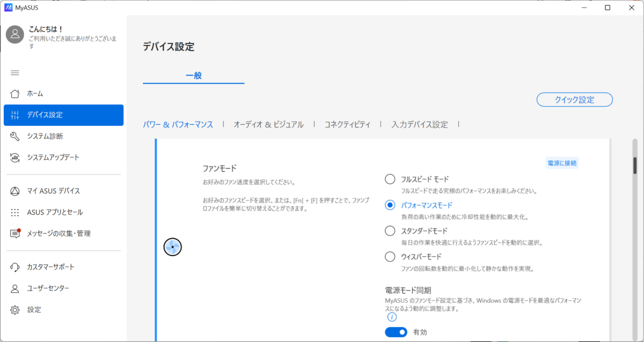Click the ユーザーセンター person icon
Screen dimensions: 644x342
tap(15, 288)
